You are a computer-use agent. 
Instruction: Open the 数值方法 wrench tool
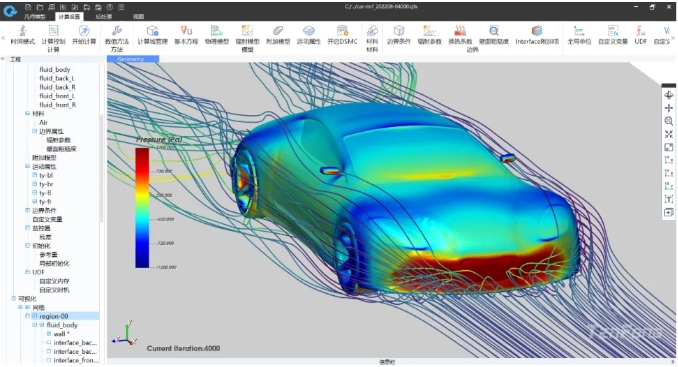coord(117,31)
